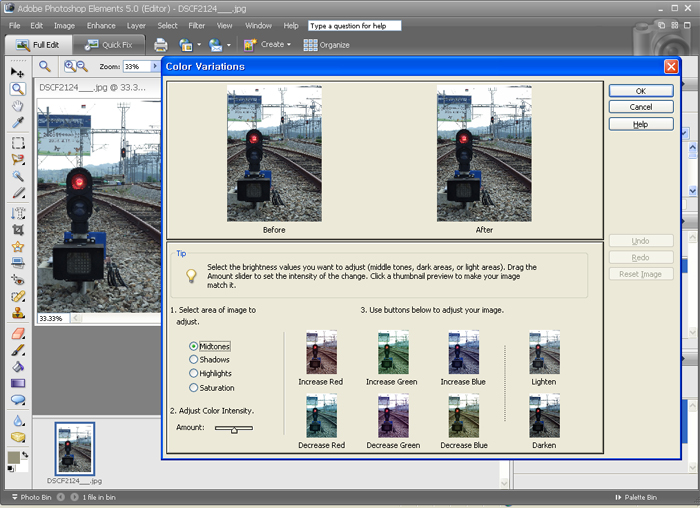Open the Zoom percentage dropdown
The image size is (700, 508).
pyautogui.click(x=155, y=66)
